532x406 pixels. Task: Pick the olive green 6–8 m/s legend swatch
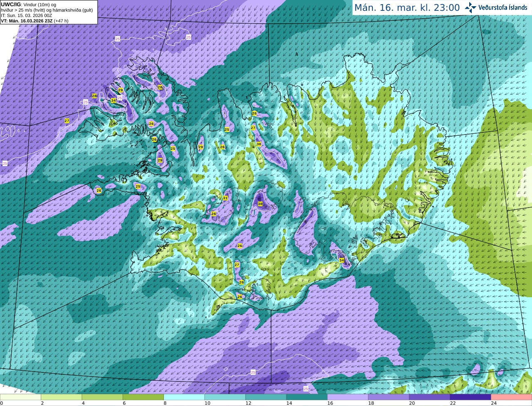[143, 397]
